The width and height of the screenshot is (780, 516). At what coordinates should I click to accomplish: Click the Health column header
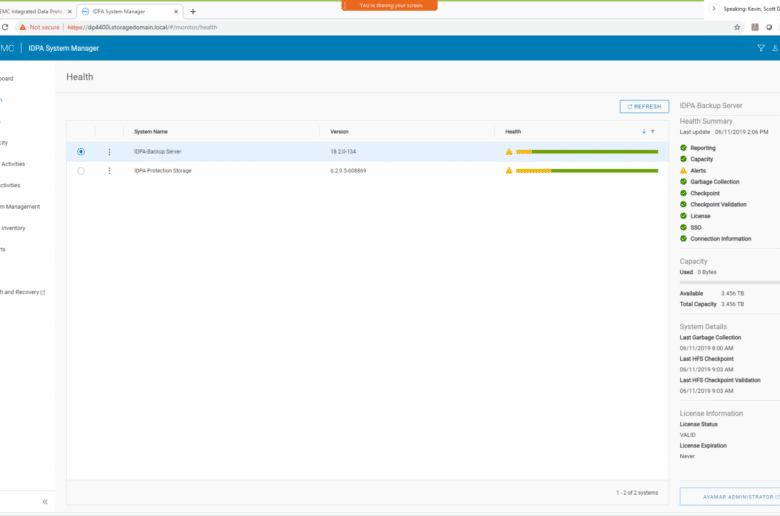click(x=513, y=132)
